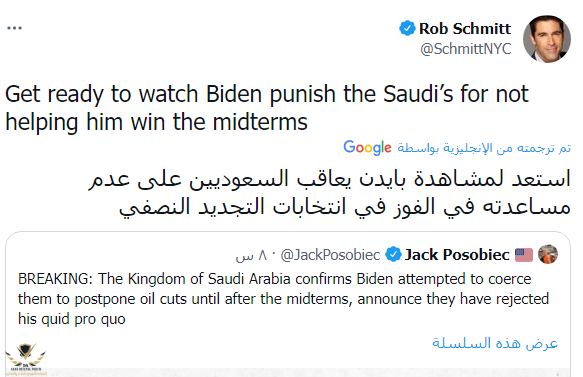Open the @JackPosobiec handle

coord(331,255)
